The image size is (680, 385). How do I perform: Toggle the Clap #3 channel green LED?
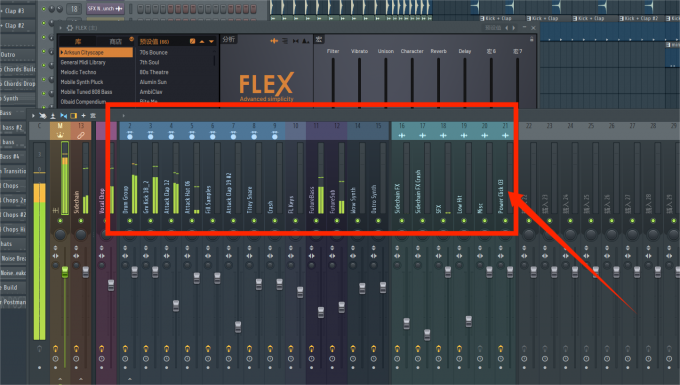(43, 9)
